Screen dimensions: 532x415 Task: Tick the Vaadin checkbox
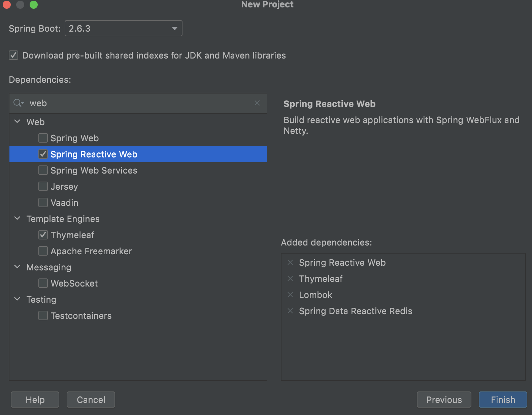coord(43,202)
